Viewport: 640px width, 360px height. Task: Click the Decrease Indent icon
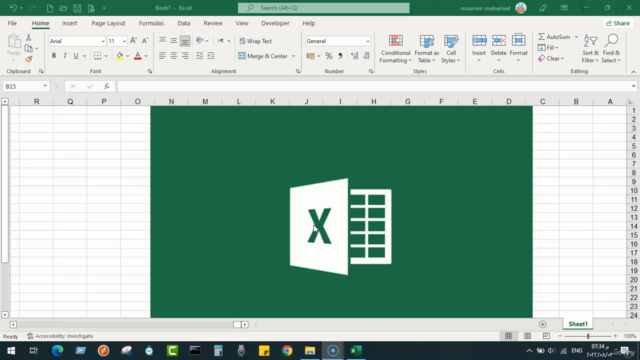199,56
